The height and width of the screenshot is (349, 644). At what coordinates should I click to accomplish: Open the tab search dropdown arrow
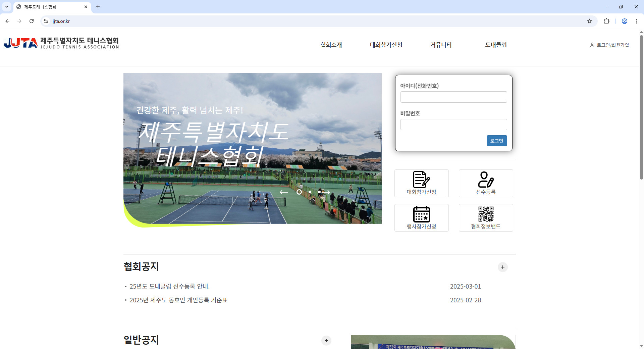click(x=7, y=7)
